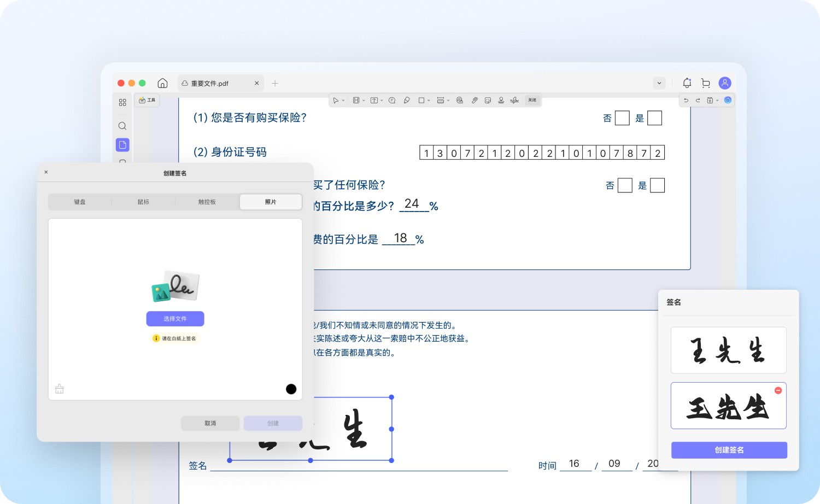Select the highlighted page panel sidebar icon
The image size is (820, 504).
tap(122, 145)
